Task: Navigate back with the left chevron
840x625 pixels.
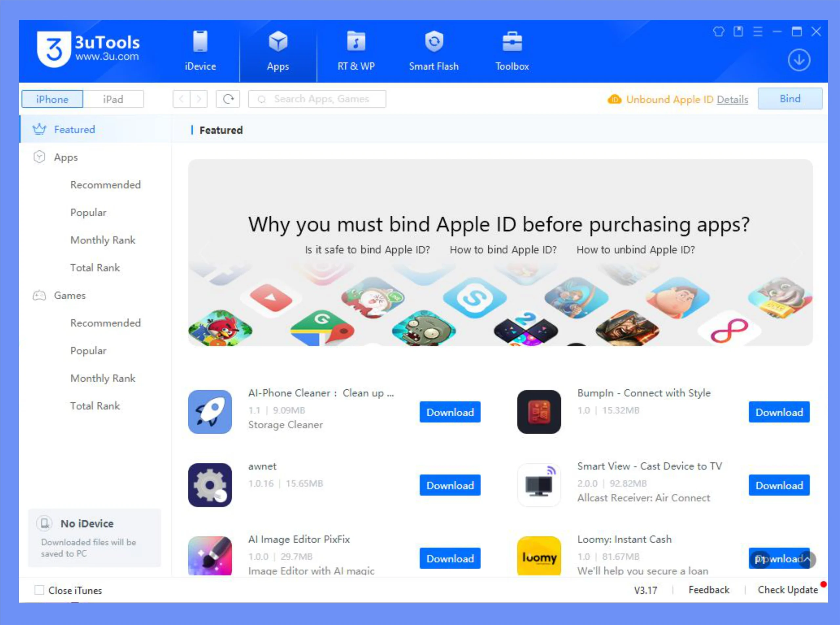Action: [181, 99]
